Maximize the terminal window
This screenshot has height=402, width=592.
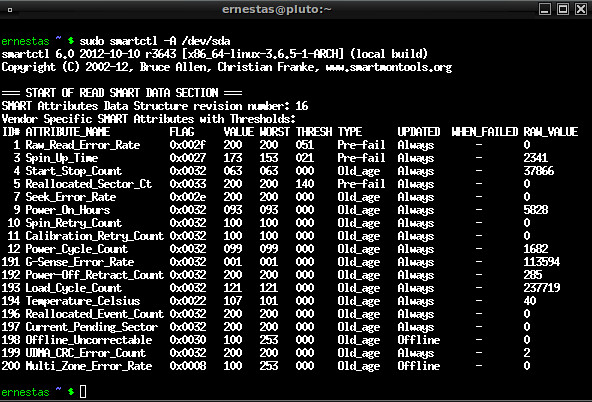[563, 9]
